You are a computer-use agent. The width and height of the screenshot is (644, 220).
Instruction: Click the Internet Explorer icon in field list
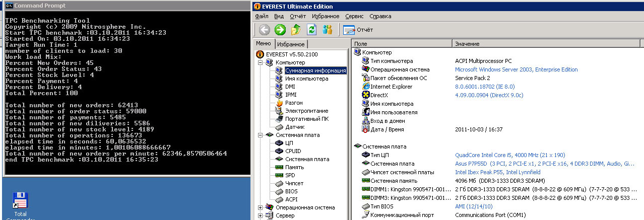point(366,87)
